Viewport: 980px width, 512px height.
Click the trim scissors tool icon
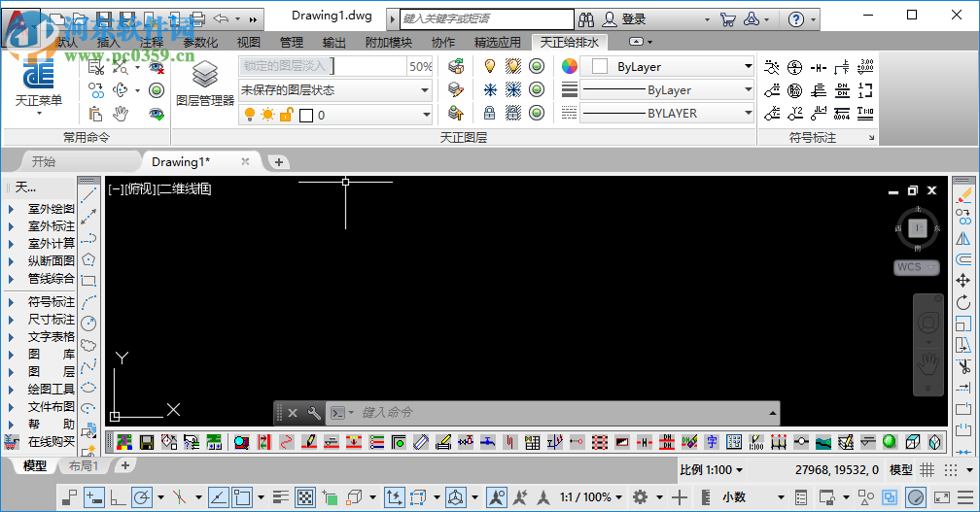coord(963,366)
